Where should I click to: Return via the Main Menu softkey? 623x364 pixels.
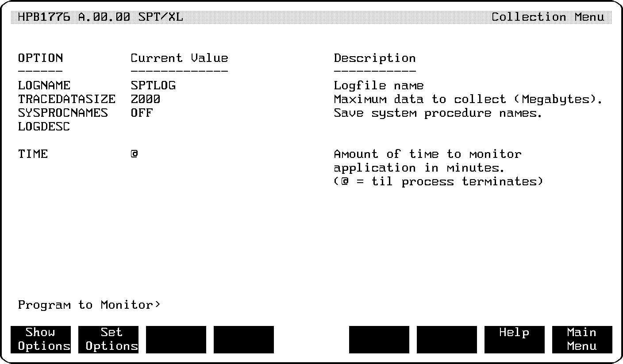[x=582, y=339]
